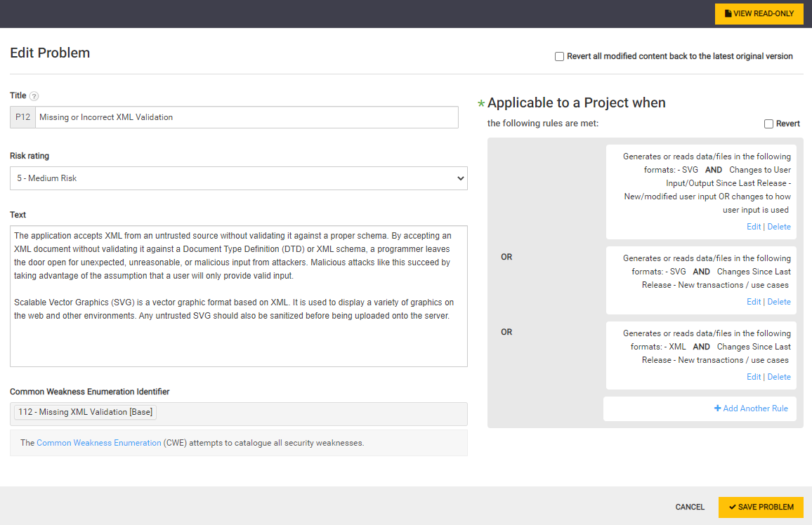Click the Title help question mark icon
This screenshot has height=525, width=812.
pyautogui.click(x=34, y=96)
